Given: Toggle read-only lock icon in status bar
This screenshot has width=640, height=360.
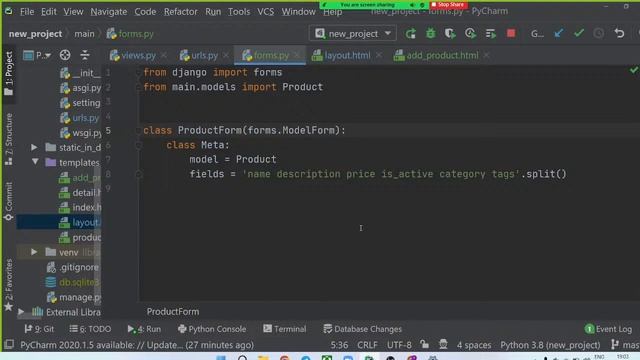Looking at the screenshot, I should pyautogui.click(x=425, y=345).
